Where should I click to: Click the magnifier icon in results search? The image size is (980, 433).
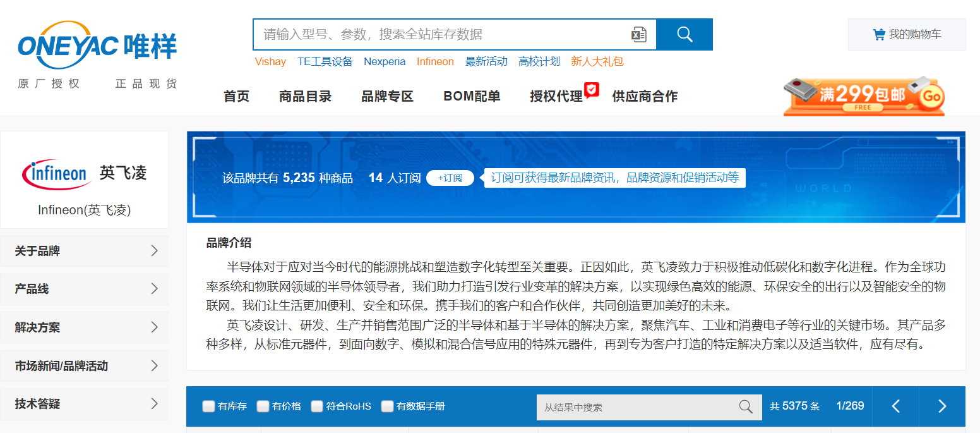pos(746,406)
